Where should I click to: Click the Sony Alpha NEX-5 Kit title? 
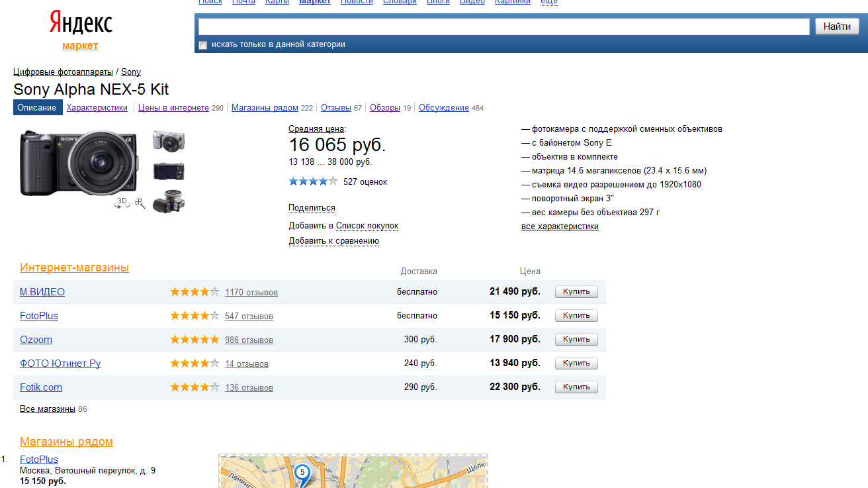pyautogui.click(x=91, y=89)
